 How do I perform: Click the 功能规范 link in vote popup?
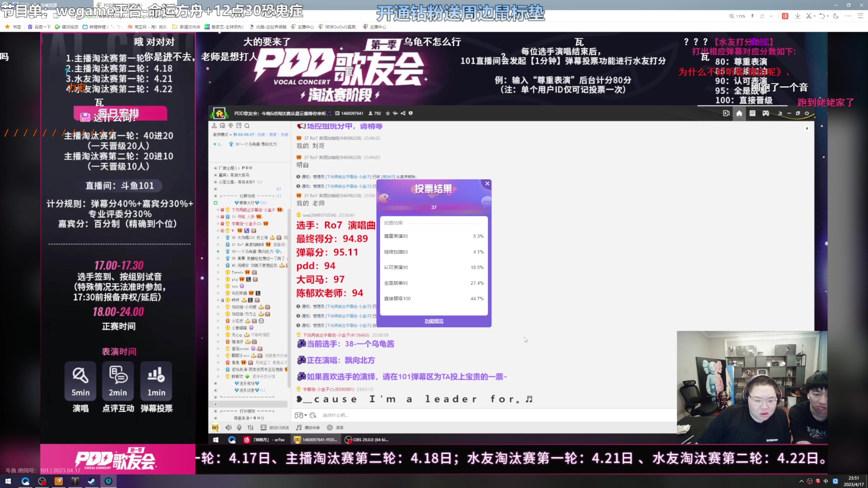(434, 321)
